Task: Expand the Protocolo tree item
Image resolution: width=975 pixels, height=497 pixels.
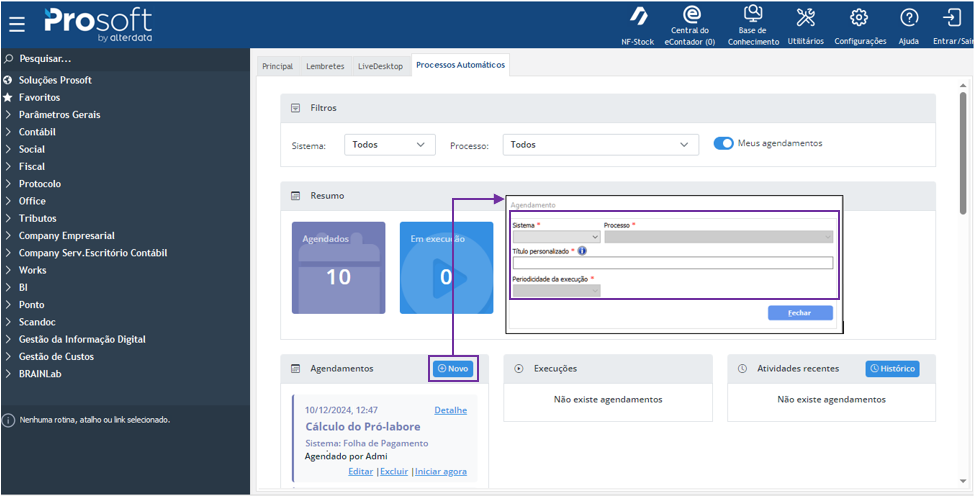Action: tap(8, 184)
